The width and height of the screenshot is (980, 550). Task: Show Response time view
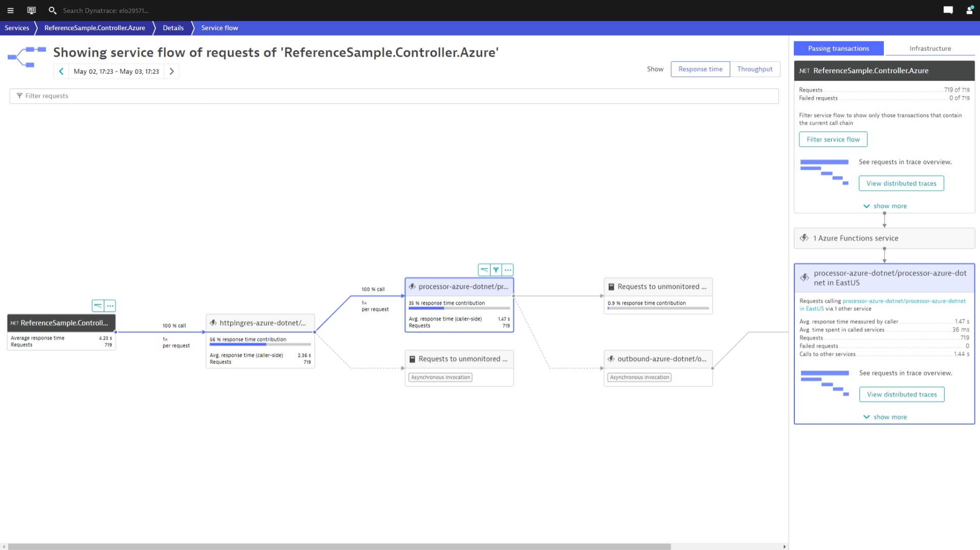pyautogui.click(x=700, y=69)
